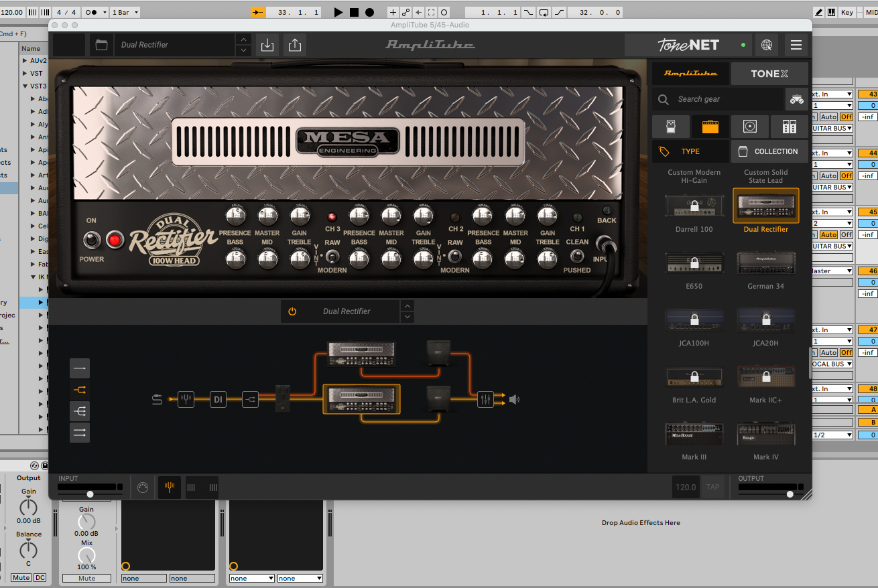Select next amp model using module down chevron
This screenshot has width=878, height=588.
click(x=407, y=317)
